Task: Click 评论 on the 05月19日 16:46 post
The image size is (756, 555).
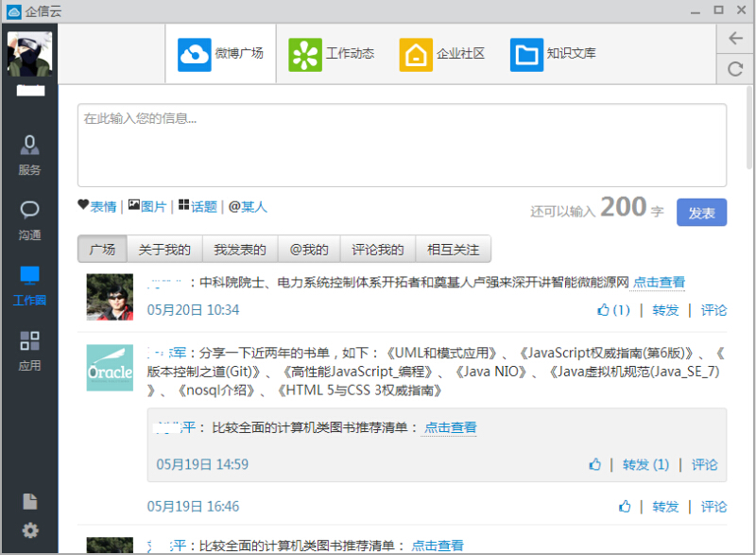Action: tap(713, 506)
